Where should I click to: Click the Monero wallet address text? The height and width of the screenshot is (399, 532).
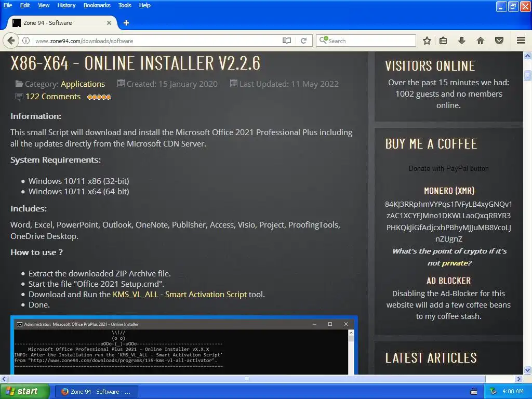coord(448,221)
